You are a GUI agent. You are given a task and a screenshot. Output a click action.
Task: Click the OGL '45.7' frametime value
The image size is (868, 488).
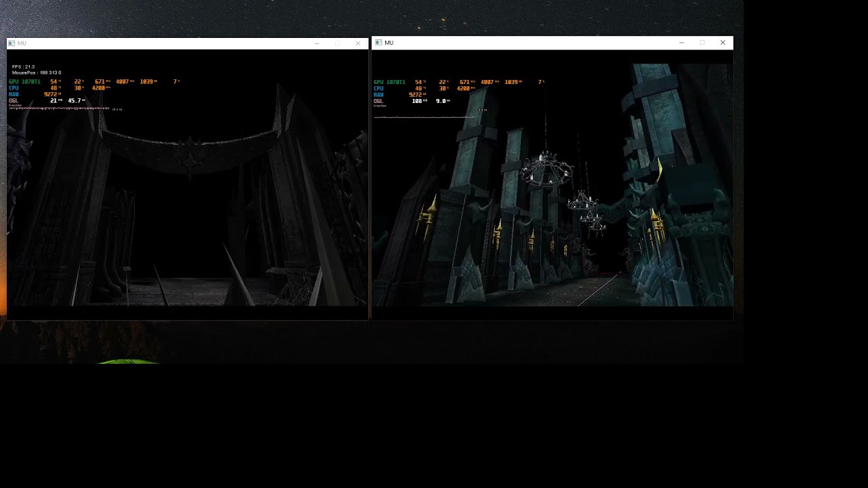click(x=75, y=100)
